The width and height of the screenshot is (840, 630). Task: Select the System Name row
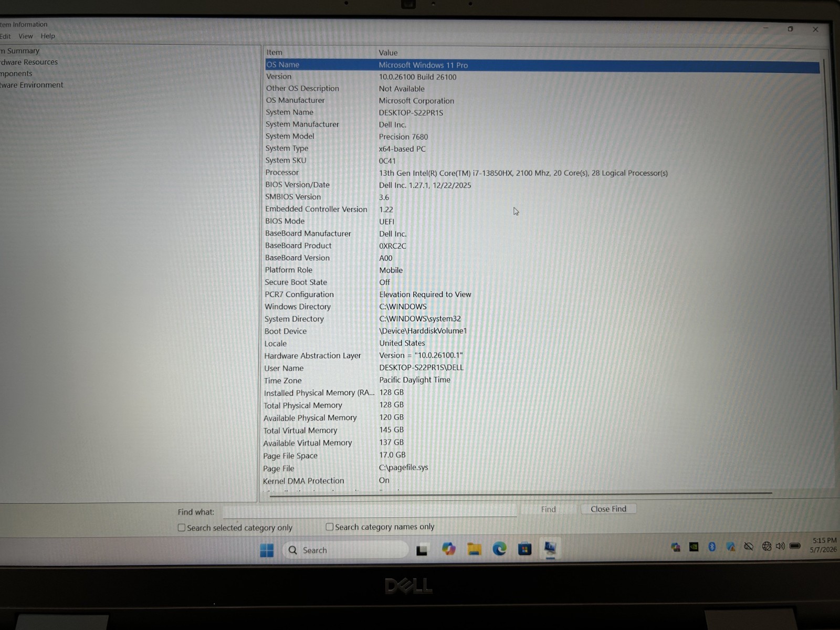(x=542, y=112)
